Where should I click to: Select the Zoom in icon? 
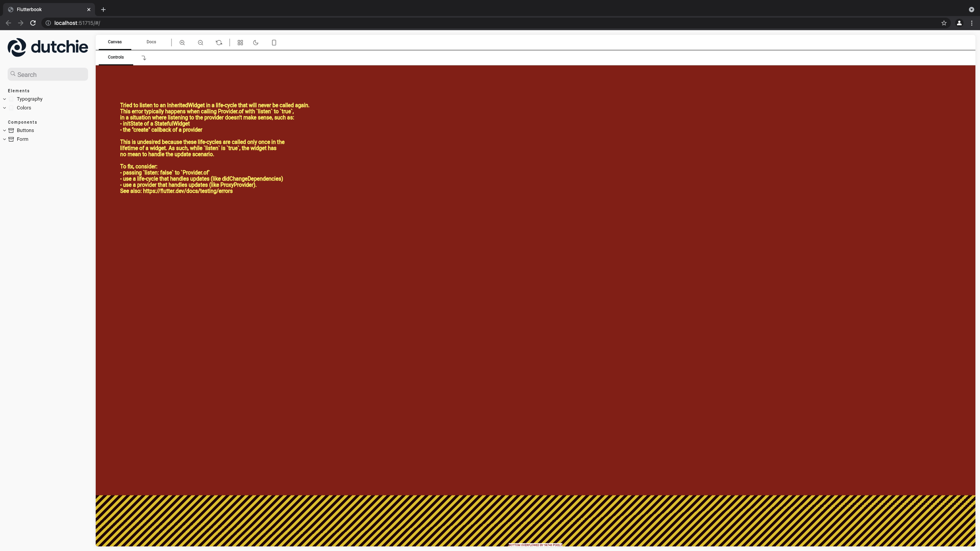(182, 42)
